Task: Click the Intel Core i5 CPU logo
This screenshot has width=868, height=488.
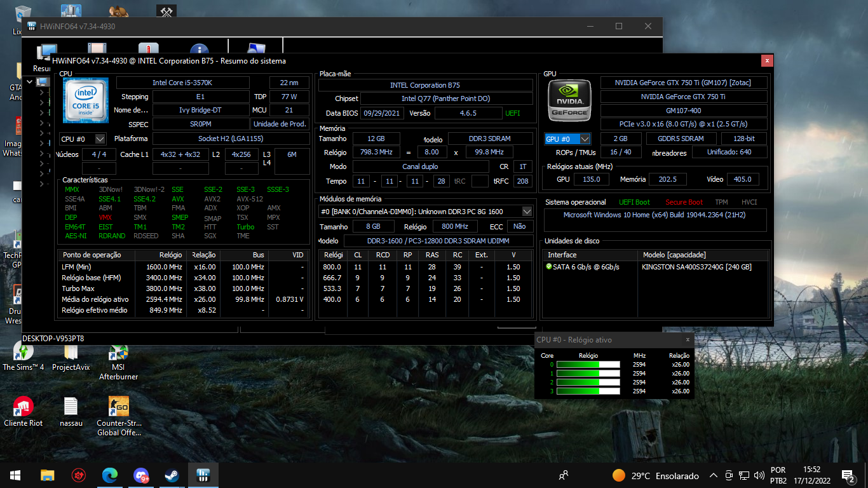Action: tap(86, 100)
